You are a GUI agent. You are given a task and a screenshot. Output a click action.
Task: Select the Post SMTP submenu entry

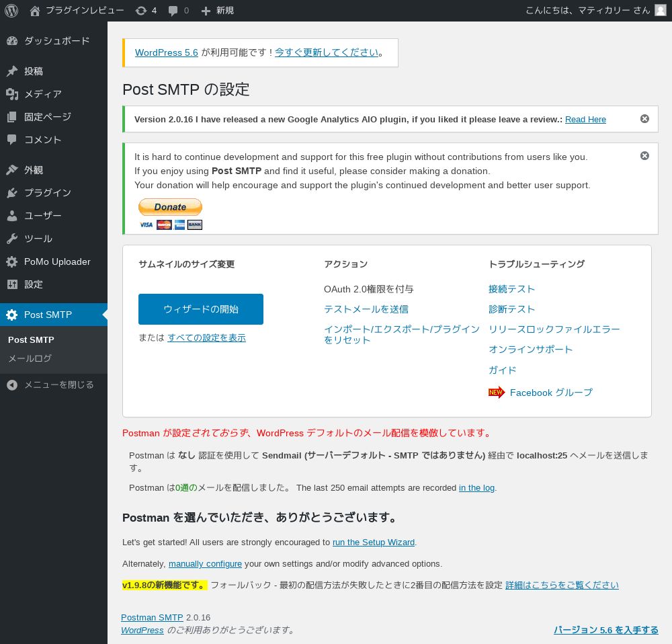coord(32,339)
